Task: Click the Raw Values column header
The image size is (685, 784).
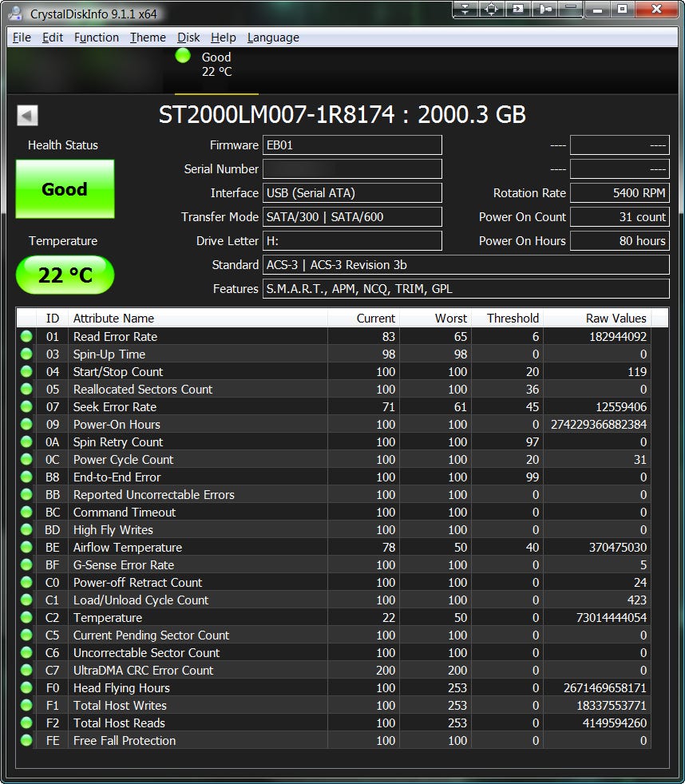Action: coord(597,318)
